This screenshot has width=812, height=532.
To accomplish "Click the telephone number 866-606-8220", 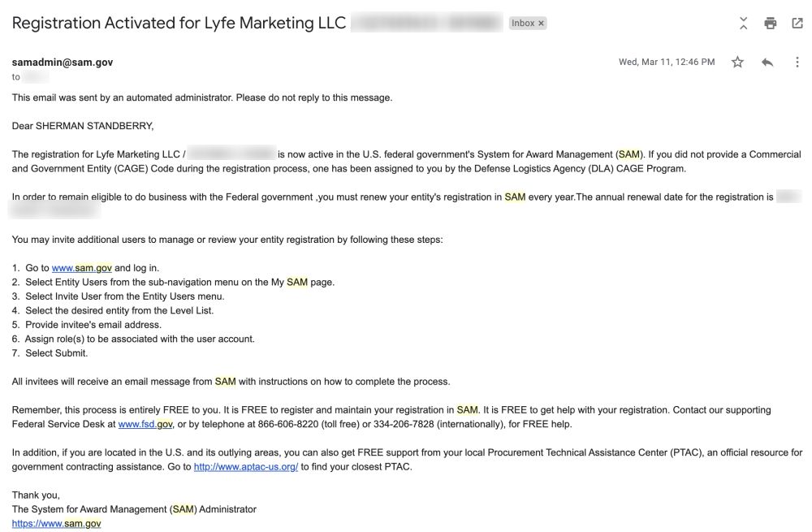I will pyautogui.click(x=288, y=424).
